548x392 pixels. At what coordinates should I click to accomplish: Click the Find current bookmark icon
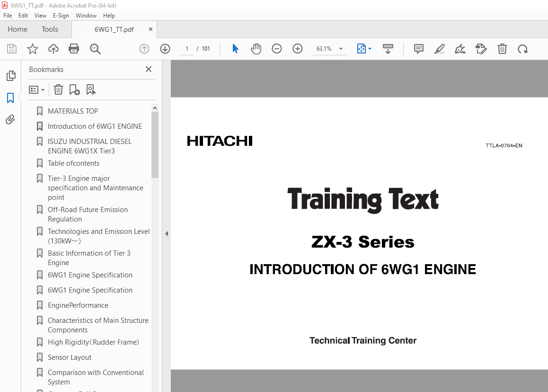coord(91,90)
